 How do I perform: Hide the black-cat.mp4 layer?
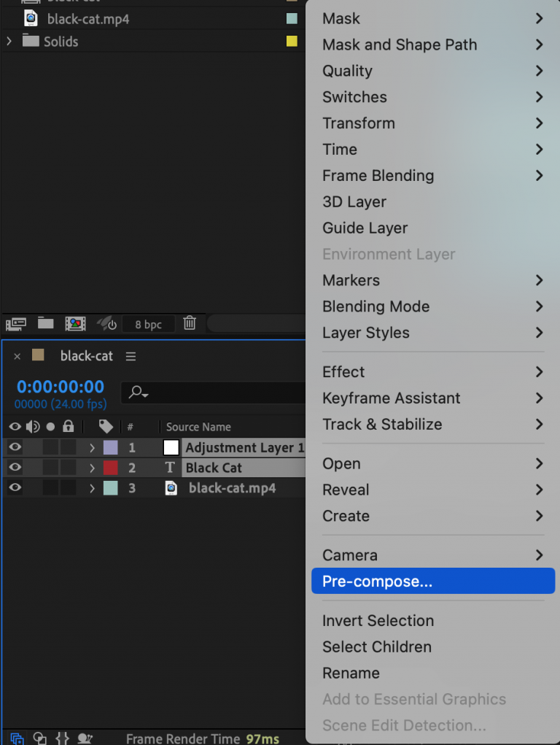(x=15, y=487)
